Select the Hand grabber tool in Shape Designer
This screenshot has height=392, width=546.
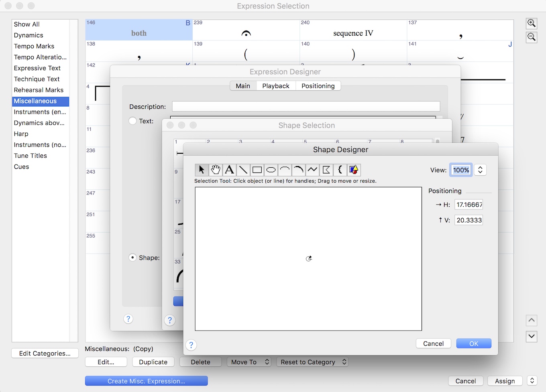[x=216, y=170]
